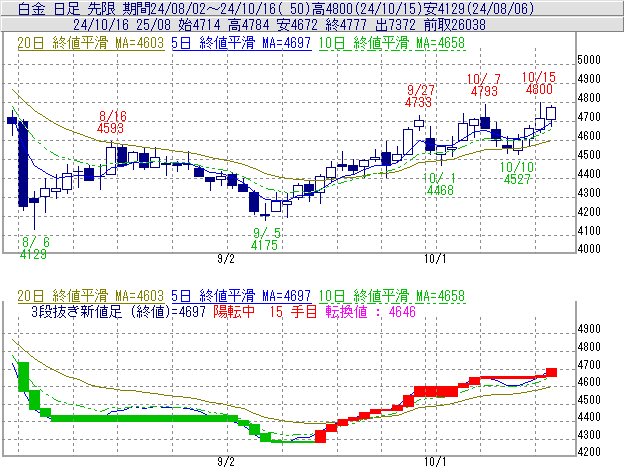Click the 9/27 4733 high marker label

tap(419, 96)
